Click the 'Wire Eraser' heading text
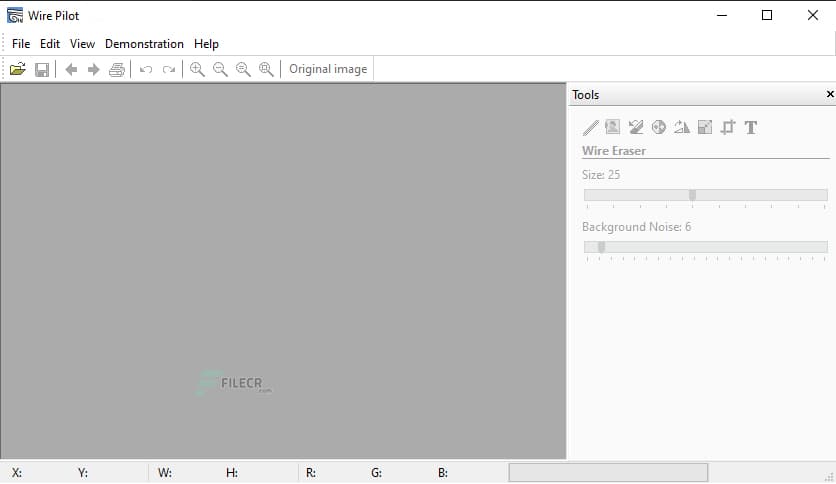 [x=614, y=151]
